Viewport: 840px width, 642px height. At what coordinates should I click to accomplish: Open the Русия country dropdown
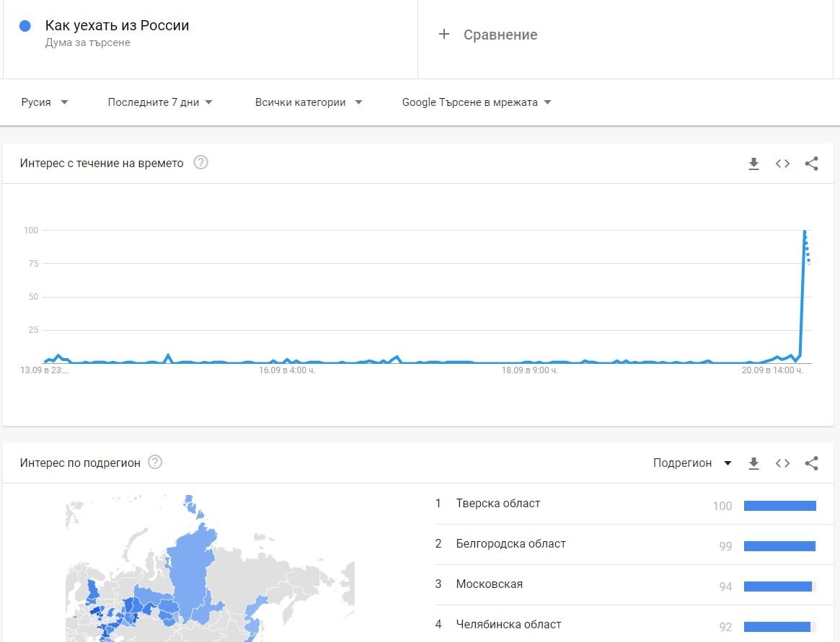pyautogui.click(x=45, y=102)
